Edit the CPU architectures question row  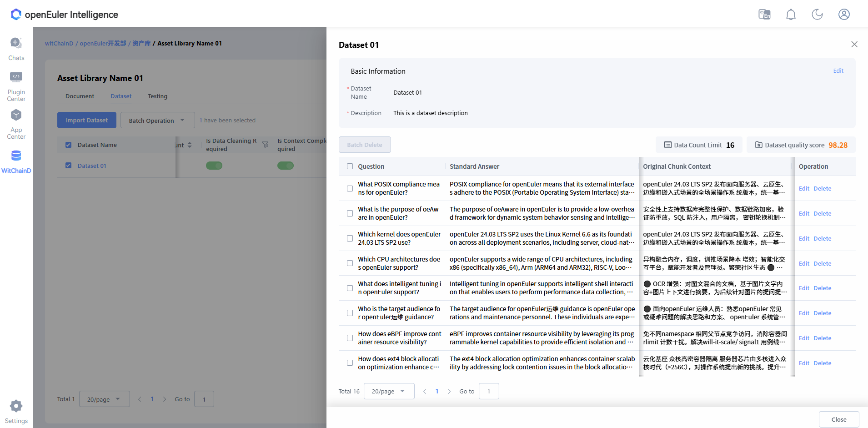(804, 263)
